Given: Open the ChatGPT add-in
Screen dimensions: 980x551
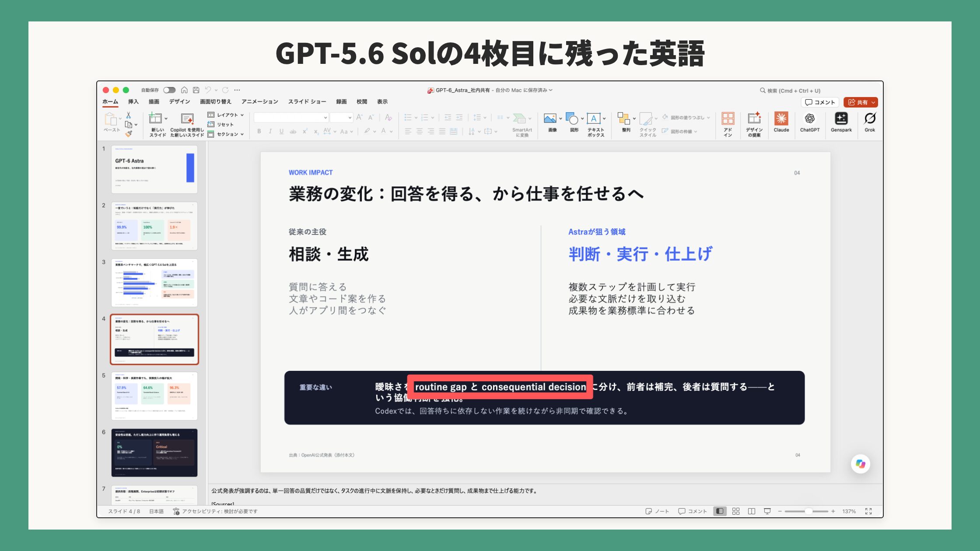Looking at the screenshot, I should (x=809, y=122).
